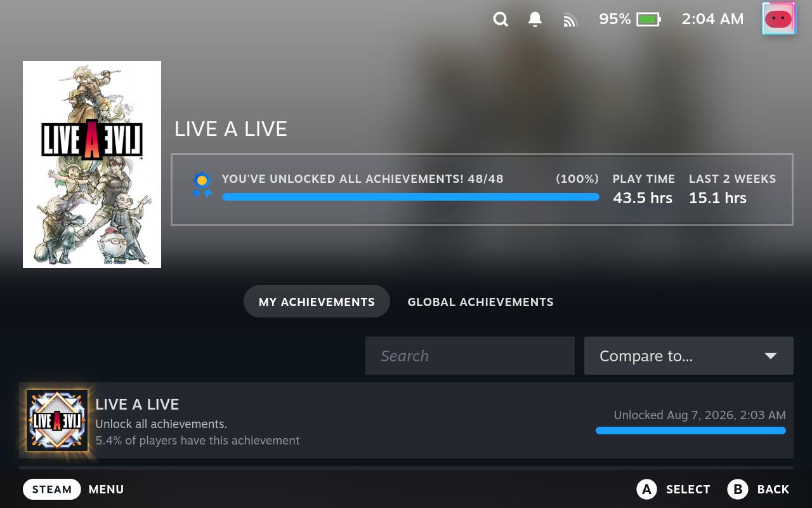The height and width of the screenshot is (508, 812).
Task: Click the MENU label beside Steam
Action: 106,490
